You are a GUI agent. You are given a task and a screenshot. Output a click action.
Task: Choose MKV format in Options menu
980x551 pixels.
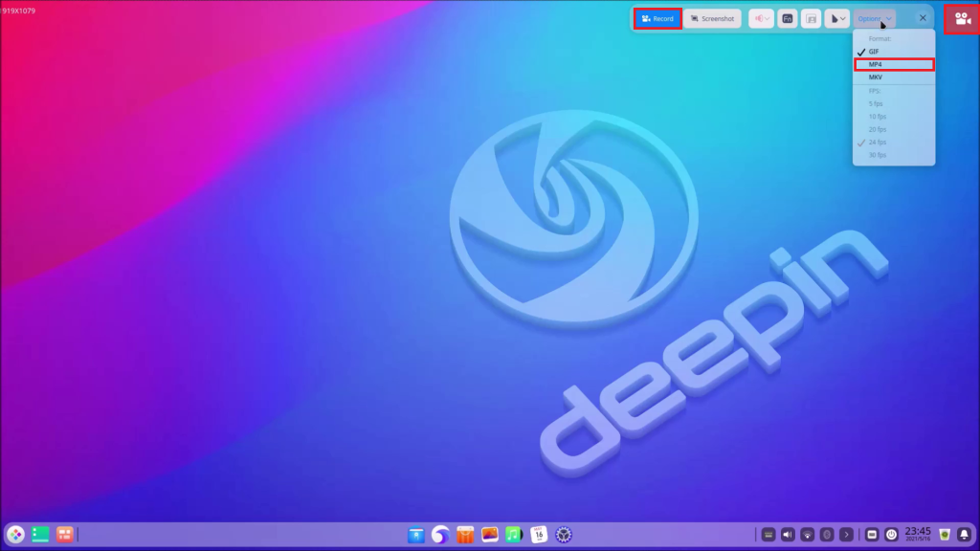pos(876,77)
